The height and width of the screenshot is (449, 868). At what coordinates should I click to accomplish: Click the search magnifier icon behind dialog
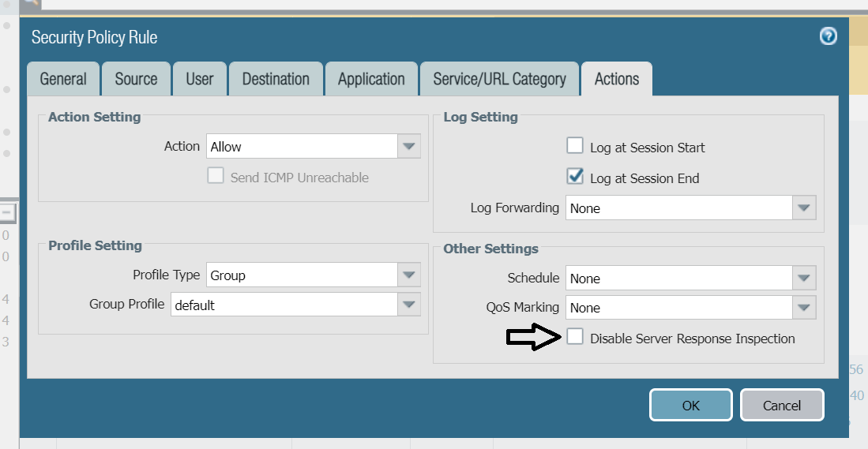coord(30,4)
